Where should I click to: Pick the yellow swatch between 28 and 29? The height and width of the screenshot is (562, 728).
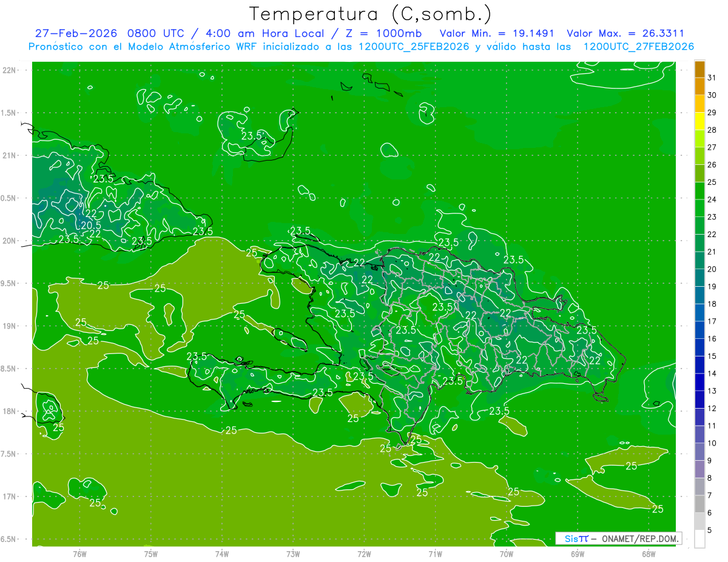point(699,121)
